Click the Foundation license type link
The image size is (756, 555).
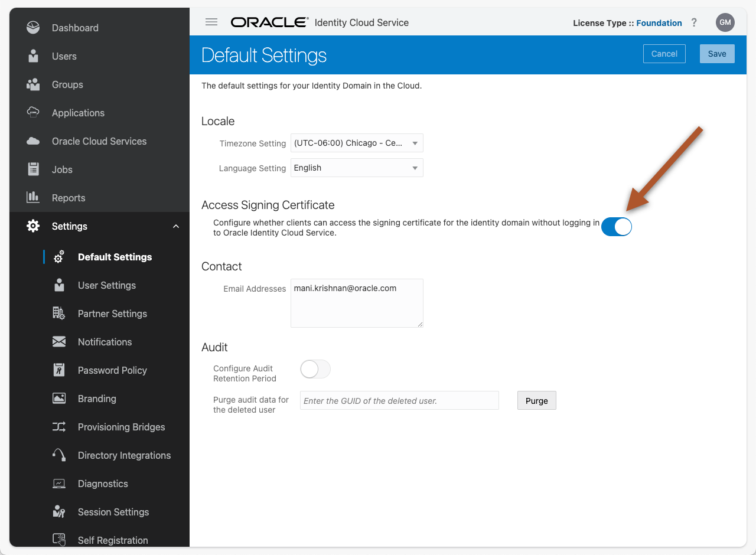click(659, 23)
